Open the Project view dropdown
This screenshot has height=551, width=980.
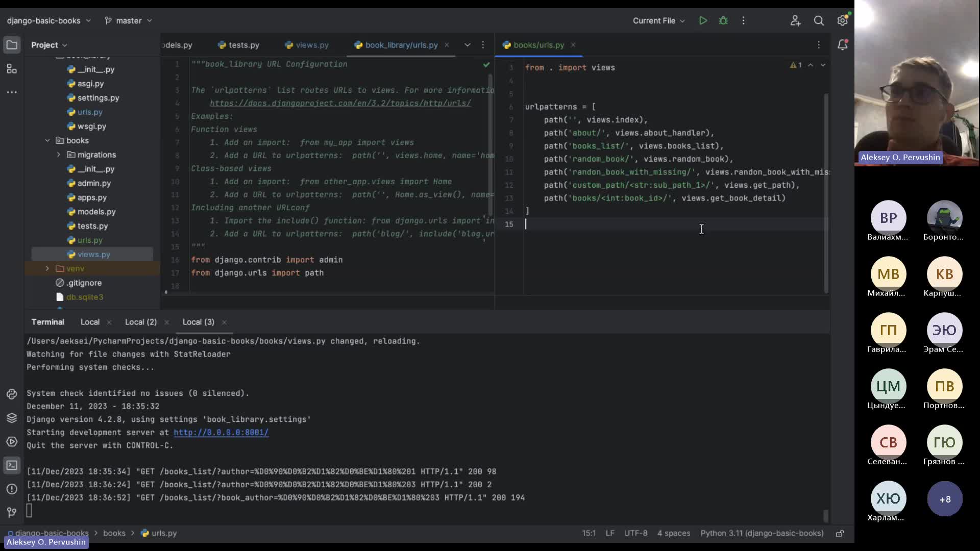[49, 45]
